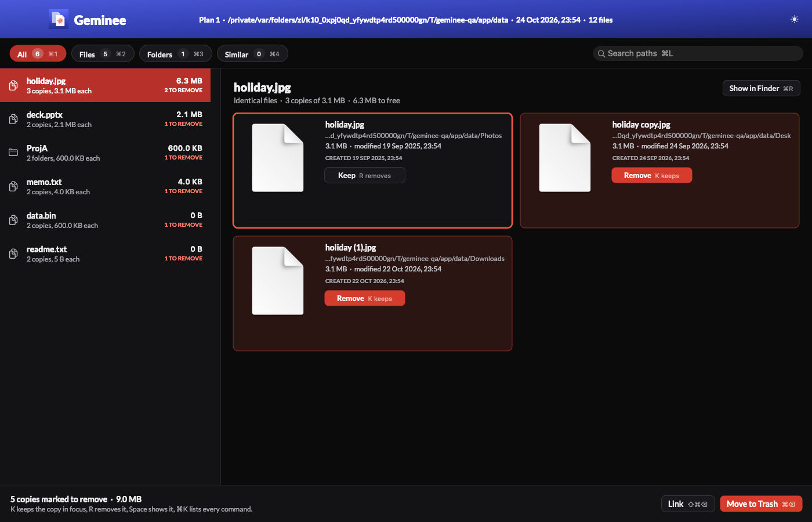Toggle the light/dark theme sun icon
Viewport: 812px width, 522px height.
(795, 20)
